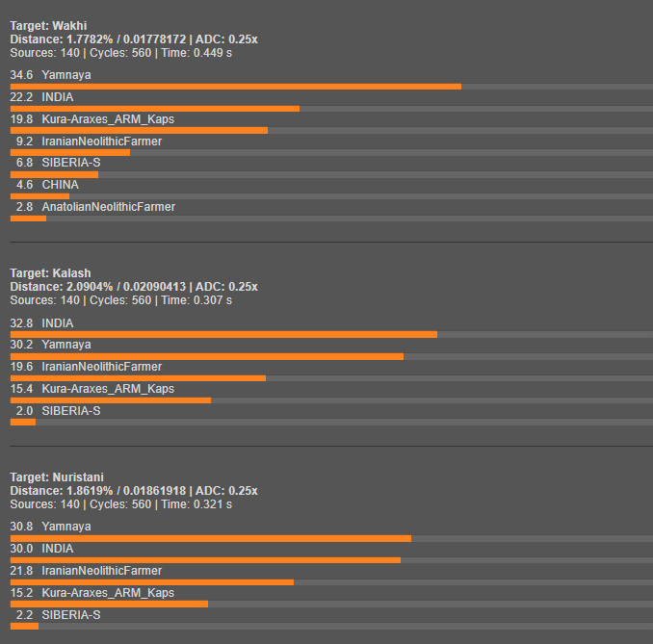
Task: Click the Nuristani Sources and Cycles line
Action: pyautogui.click(x=120, y=504)
